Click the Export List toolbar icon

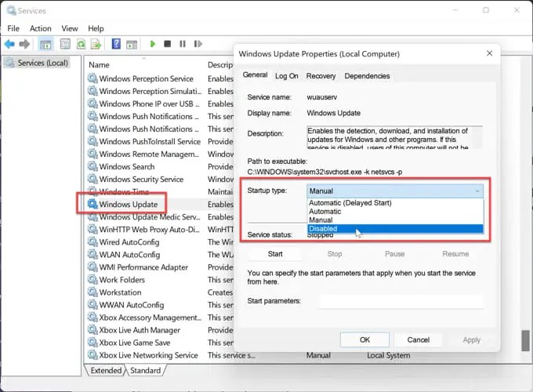(x=96, y=44)
